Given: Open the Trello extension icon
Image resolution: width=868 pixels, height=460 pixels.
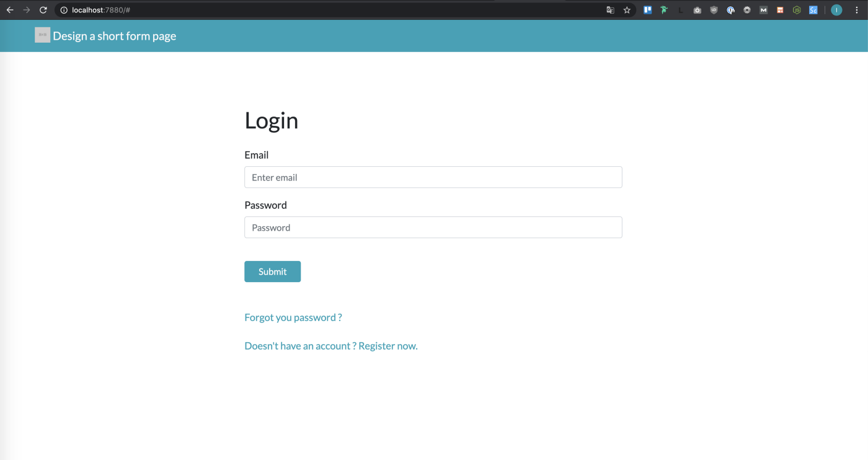Looking at the screenshot, I should pyautogui.click(x=647, y=10).
